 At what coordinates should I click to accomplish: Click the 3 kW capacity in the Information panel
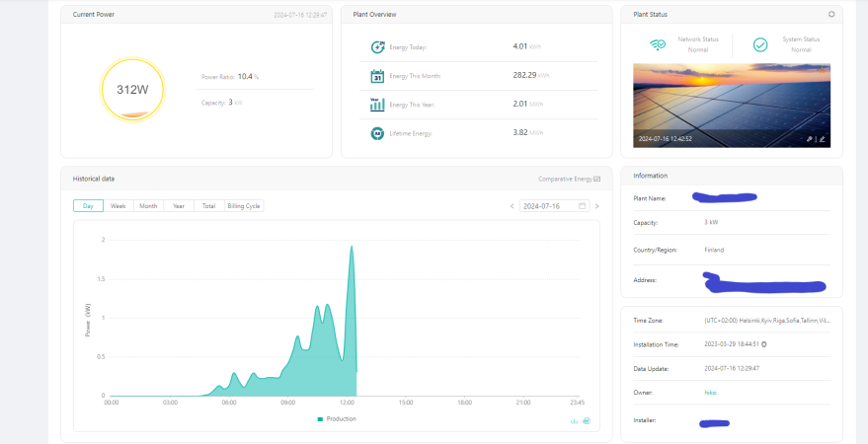(x=711, y=222)
